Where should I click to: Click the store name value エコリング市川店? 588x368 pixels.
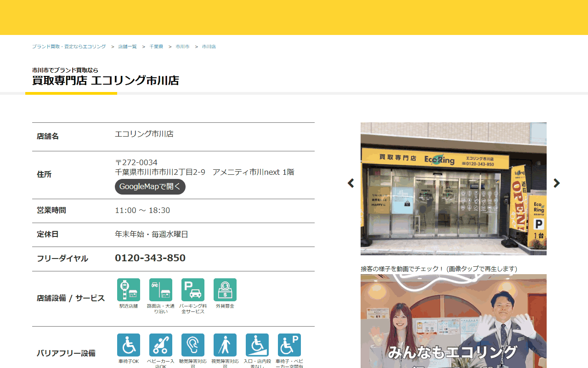pyautogui.click(x=144, y=134)
